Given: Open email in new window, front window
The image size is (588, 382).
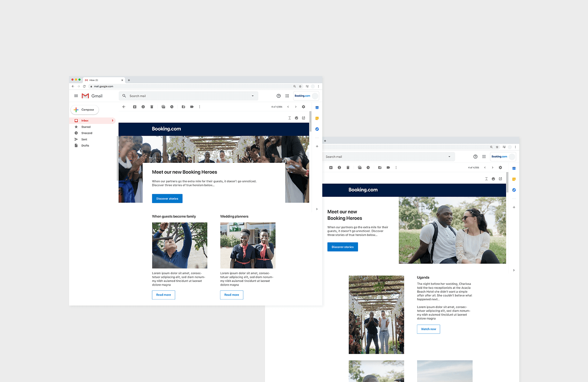Looking at the screenshot, I should (304, 118).
